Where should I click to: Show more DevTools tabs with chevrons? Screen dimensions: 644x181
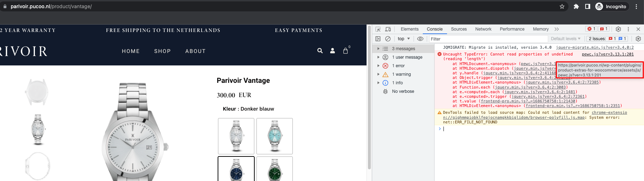coord(557,29)
